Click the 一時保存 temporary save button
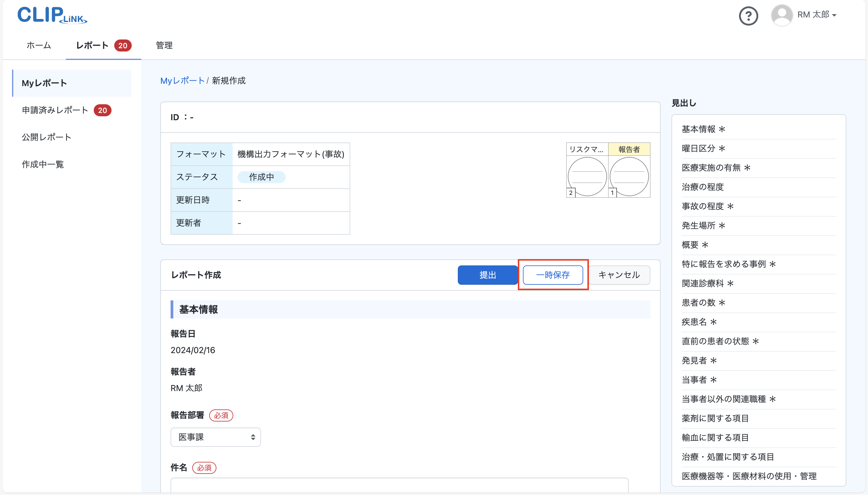This screenshot has height=495, width=868. pos(553,275)
